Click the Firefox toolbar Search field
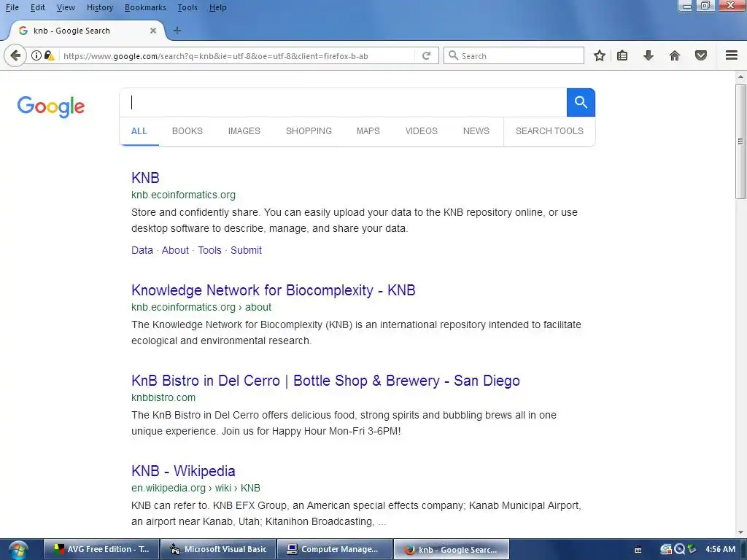 click(x=514, y=55)
